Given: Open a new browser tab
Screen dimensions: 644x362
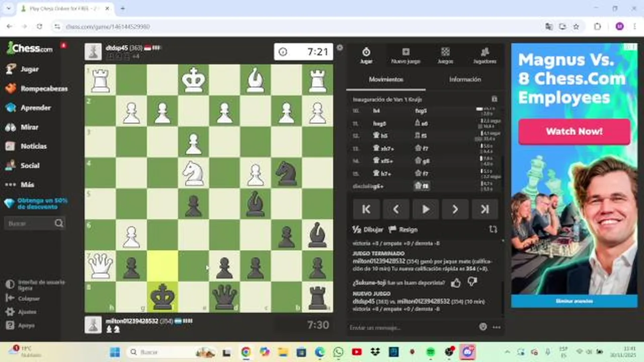Looking at the screenshot, I should [122, 9].
